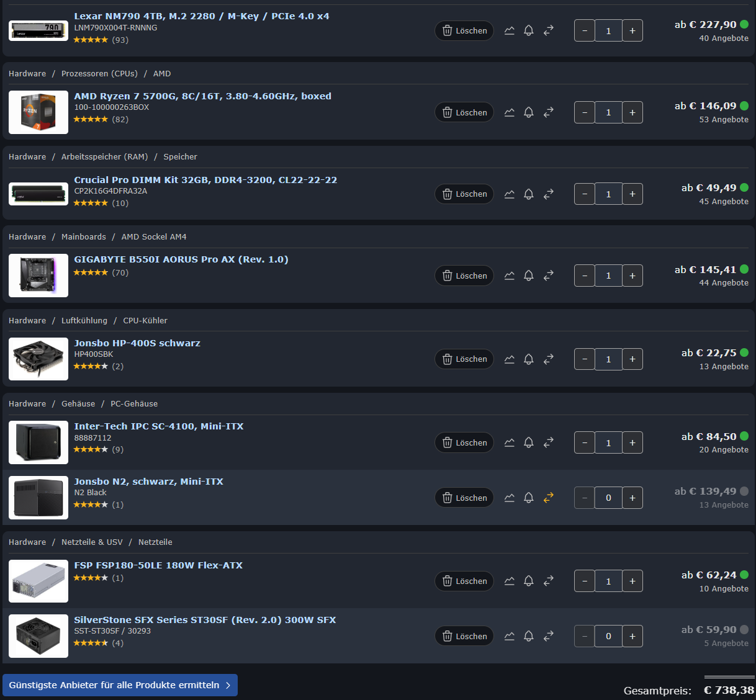Click orange swap arrows icon for Jonsbo N2
This screenshot has width=756, height=700.
coord(549,498)
